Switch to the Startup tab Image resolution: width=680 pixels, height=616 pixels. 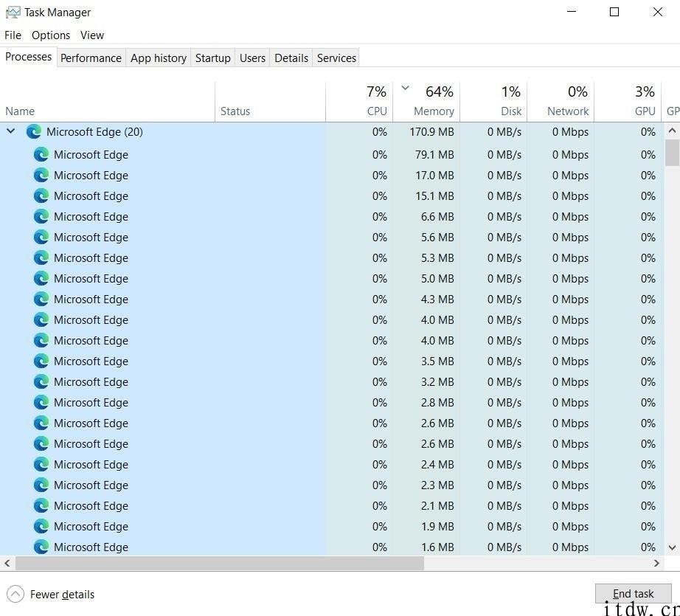click(212, 58)
